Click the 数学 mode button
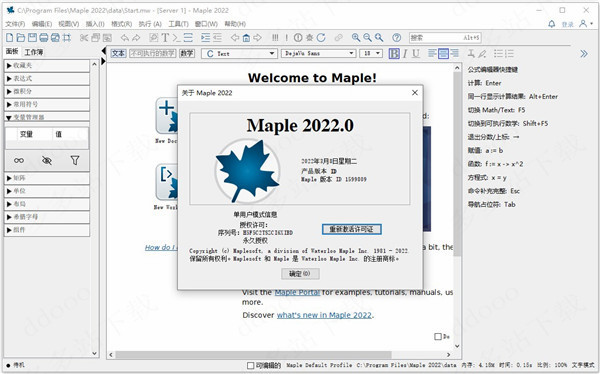Image resolution: width=600 pixels, height=374 pixels. point(187,54)
